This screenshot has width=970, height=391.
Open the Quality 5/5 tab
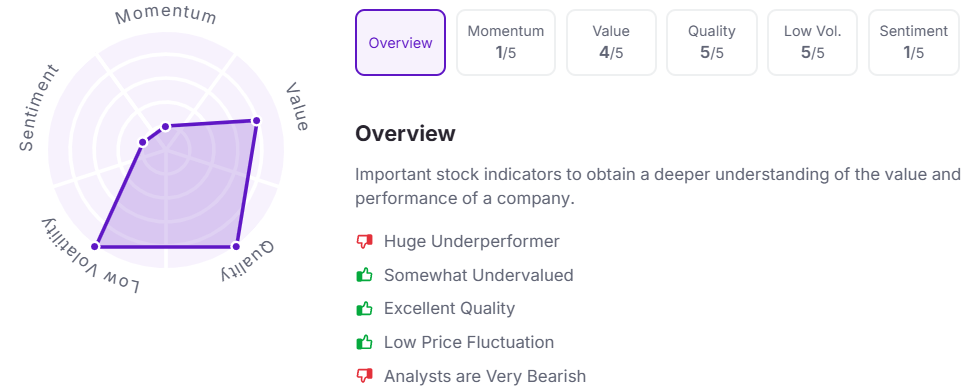[x=711, y=43]
